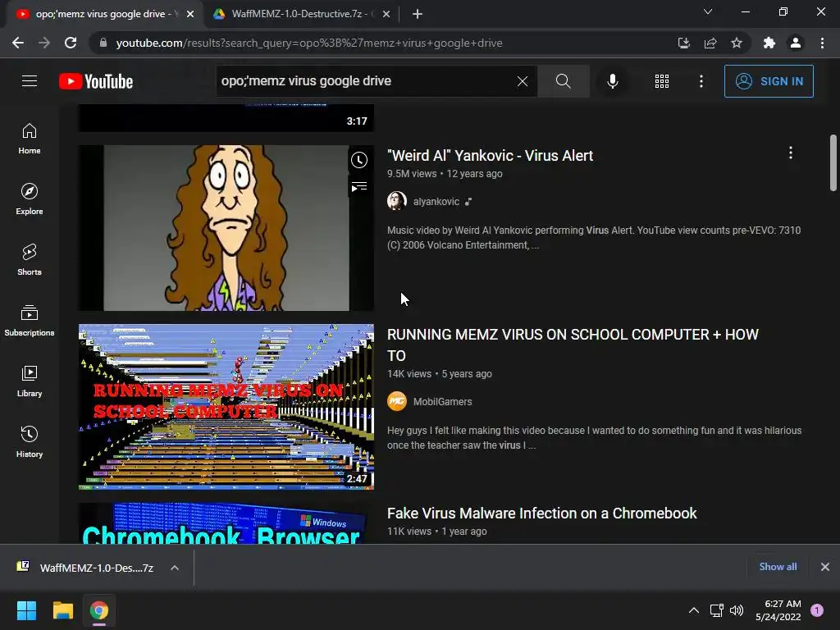
Task: Bookmark this page with star icon
Action: point(737,43)
